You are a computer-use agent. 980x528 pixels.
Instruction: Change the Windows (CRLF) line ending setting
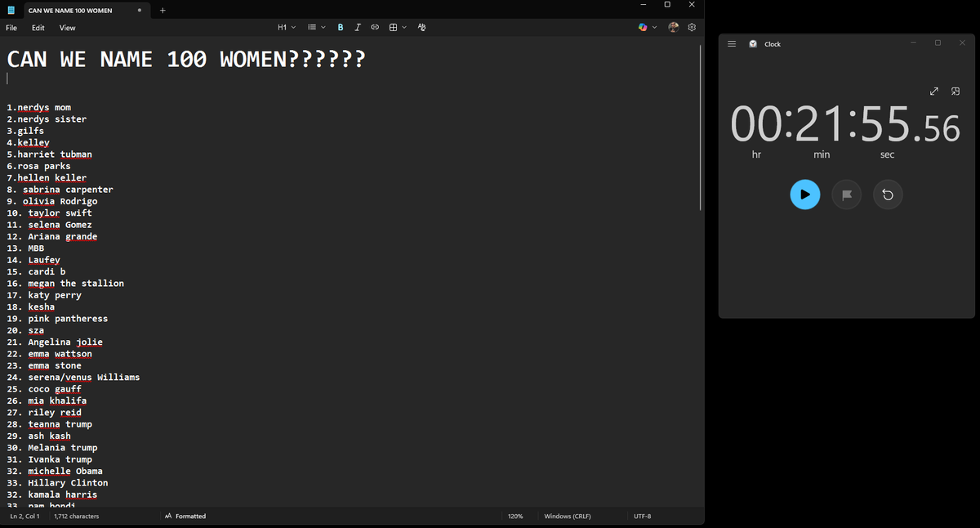coord(567,517)
